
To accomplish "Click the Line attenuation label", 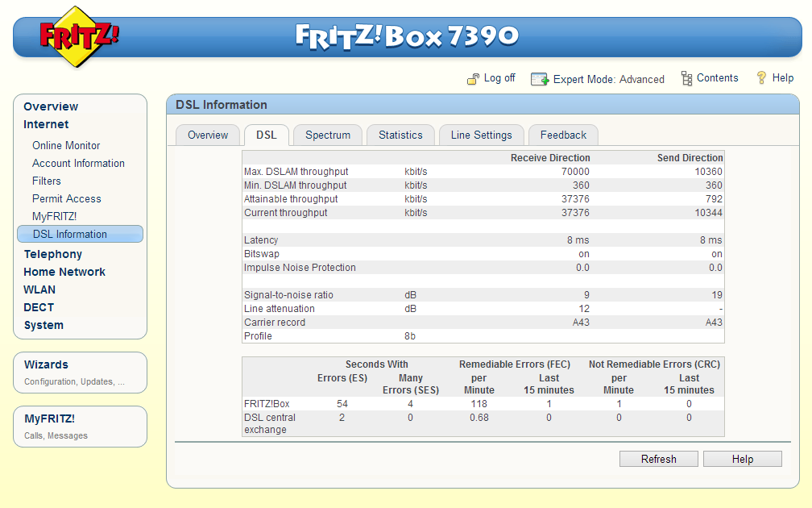I will (x=279, y=308).
